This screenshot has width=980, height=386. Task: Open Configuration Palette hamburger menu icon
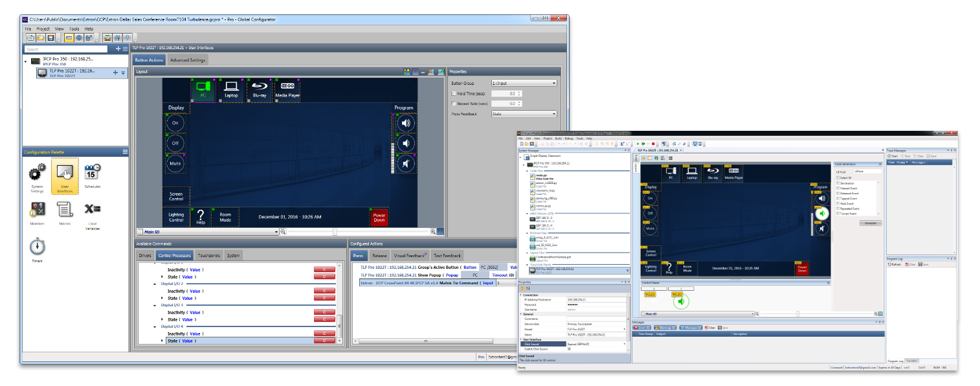pyautogui.click(x=125, y=152)
